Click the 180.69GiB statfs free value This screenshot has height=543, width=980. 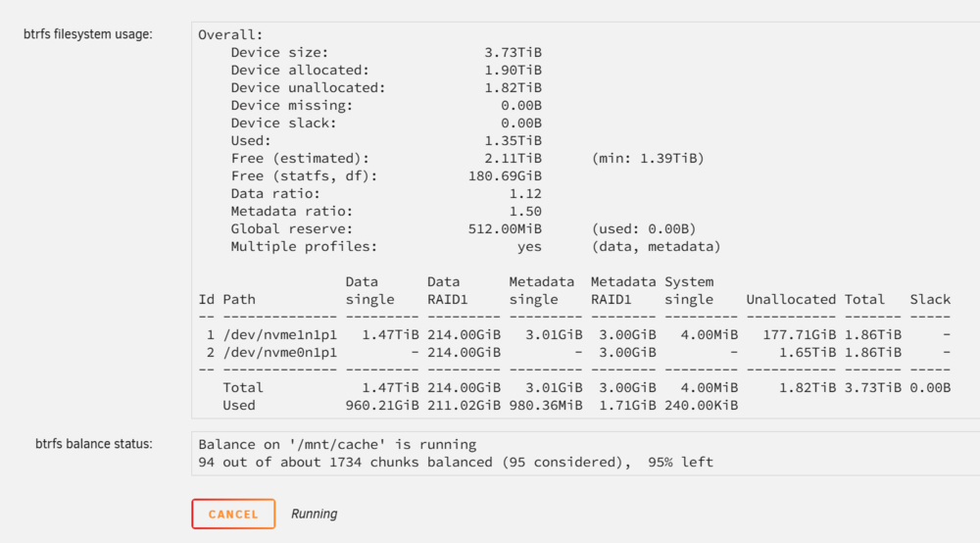click(505, 175)
